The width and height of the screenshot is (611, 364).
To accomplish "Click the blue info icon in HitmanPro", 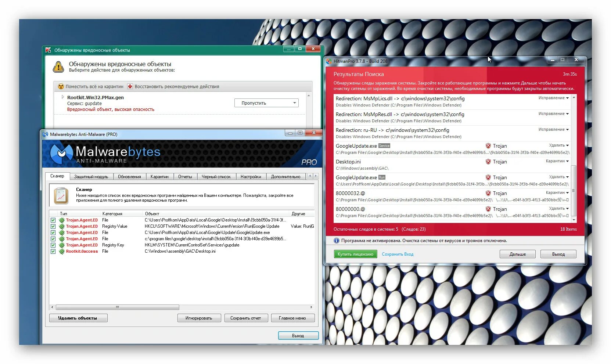I will click(336, 241).
